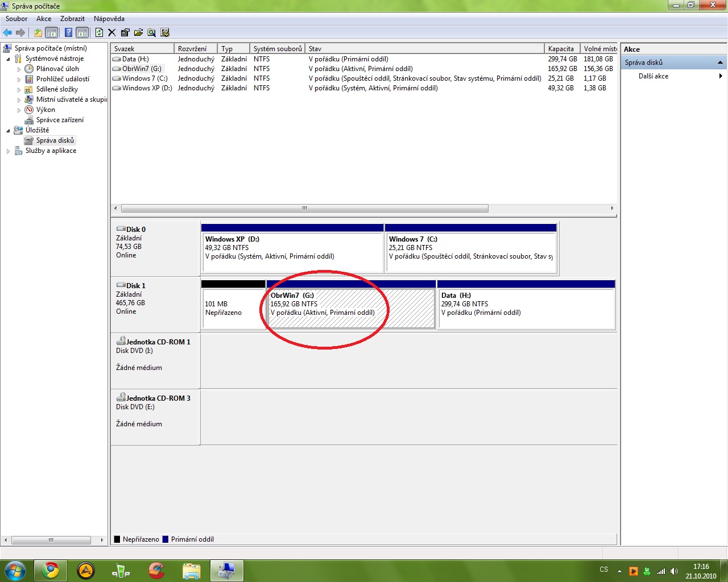Collapse the Úložiště tree node

point(8,130)
